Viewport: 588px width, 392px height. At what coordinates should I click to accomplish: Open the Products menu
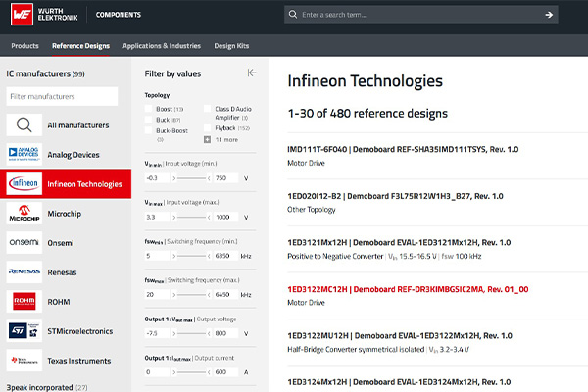tap(24, 46)
